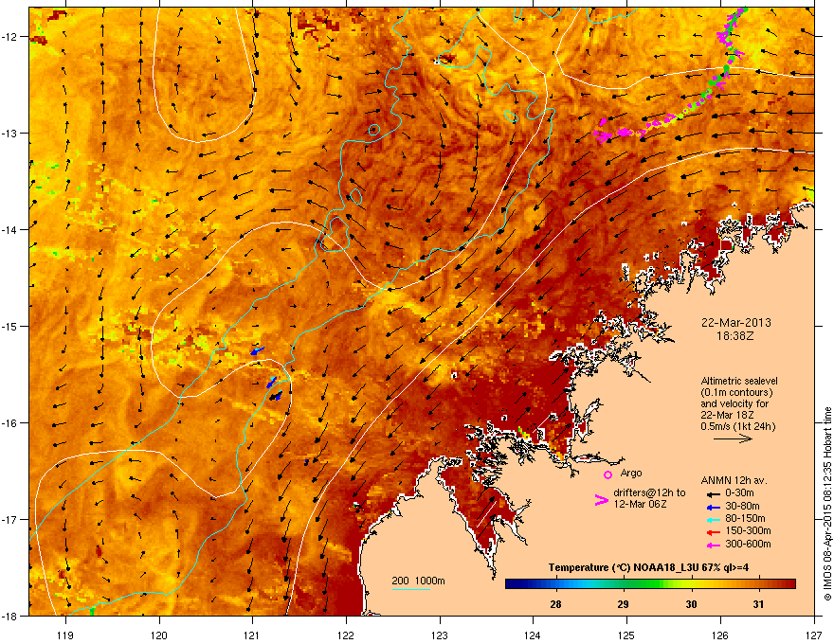Click latitude axis label -16
The height and width of the screenshot is (644, 834).
9,422
